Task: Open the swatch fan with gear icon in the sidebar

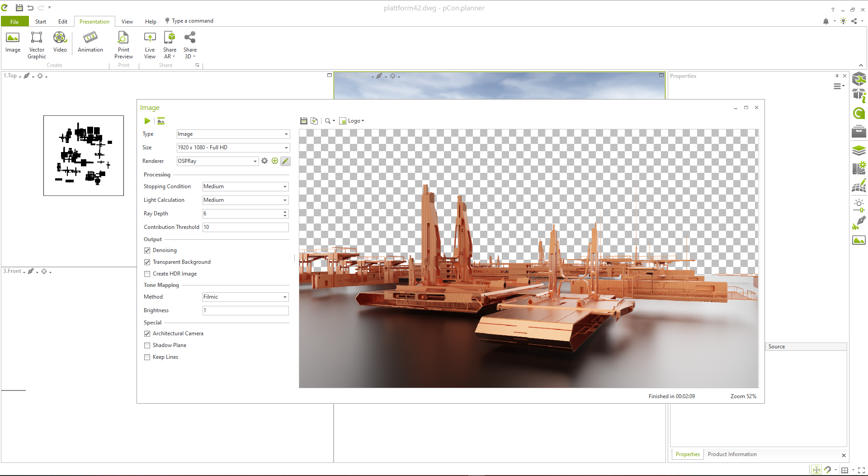Action: tap(859, 168)
